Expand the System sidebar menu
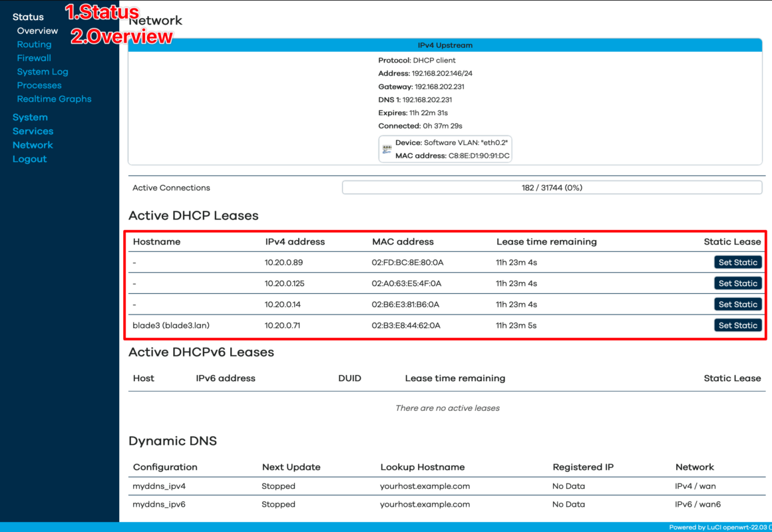 pos(30,117)
